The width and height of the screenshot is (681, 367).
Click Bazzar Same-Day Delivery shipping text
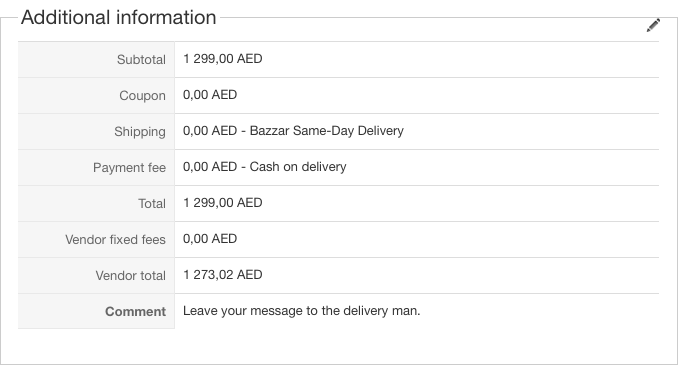click(x=327, y=131)
